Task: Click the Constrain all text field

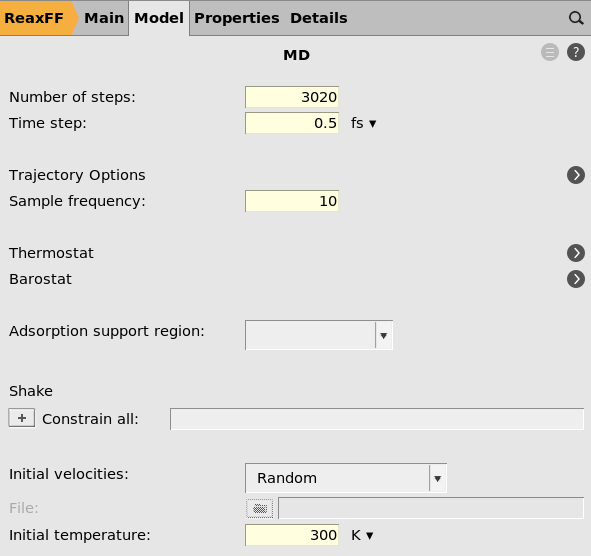Action: 377,419
